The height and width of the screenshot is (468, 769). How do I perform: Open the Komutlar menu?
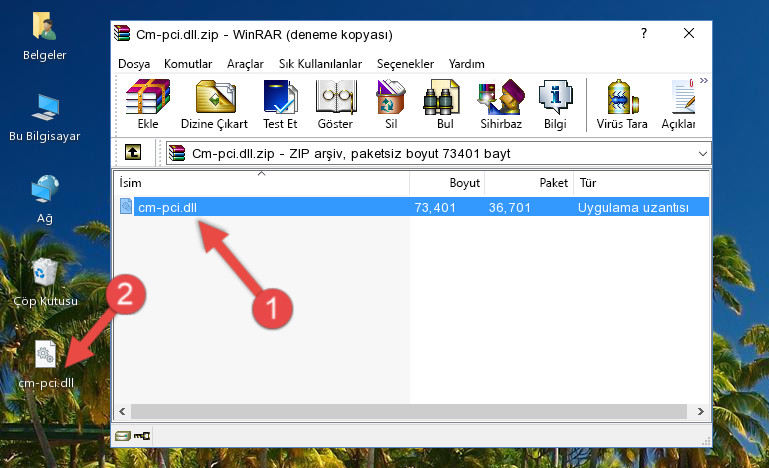pyautogui.click(x=188, y=64)
